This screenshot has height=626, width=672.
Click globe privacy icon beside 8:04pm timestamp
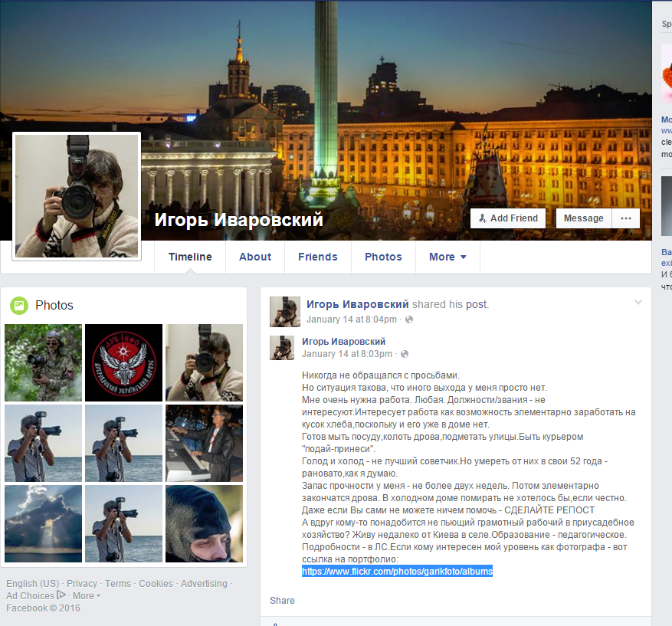409,320
